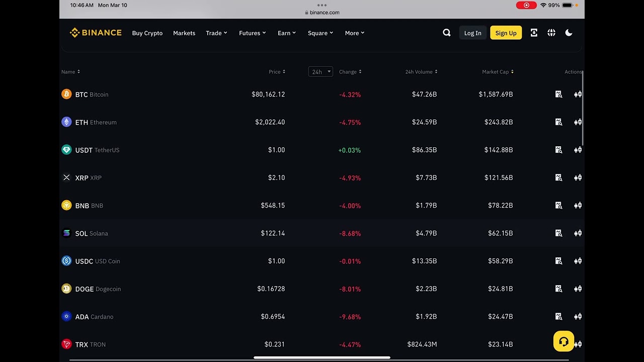
Task: Open the trade chart icon in USDC row
Action: pyautogui.click(x=578, y=261)
